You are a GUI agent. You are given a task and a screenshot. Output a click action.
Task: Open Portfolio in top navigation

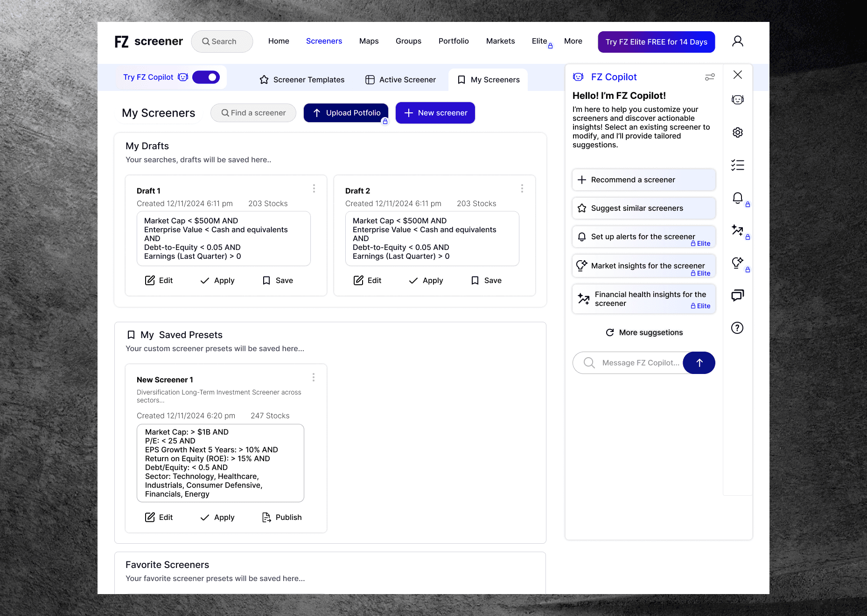(x=454, y=41)
